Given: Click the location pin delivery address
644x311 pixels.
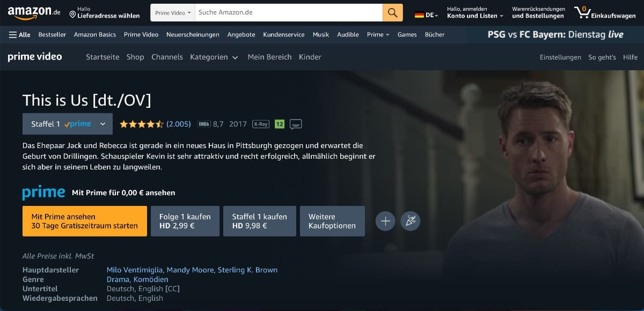Looking at the screenshot, I should 105,12.
